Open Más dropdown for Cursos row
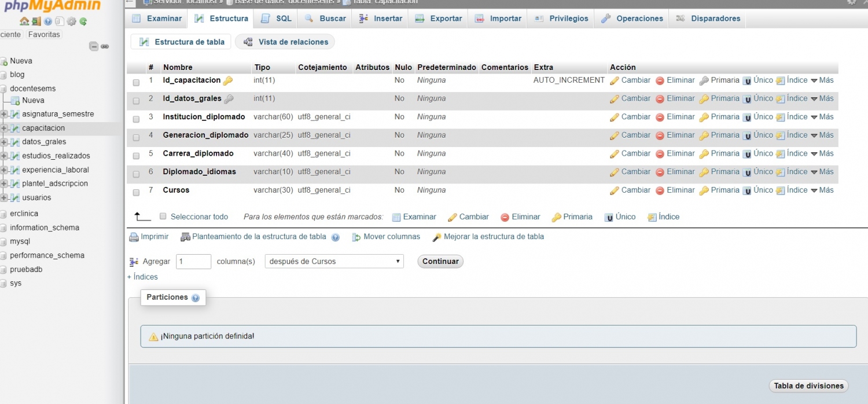Image resolution: width=868 pixels, height=404 pixels. 822,190
